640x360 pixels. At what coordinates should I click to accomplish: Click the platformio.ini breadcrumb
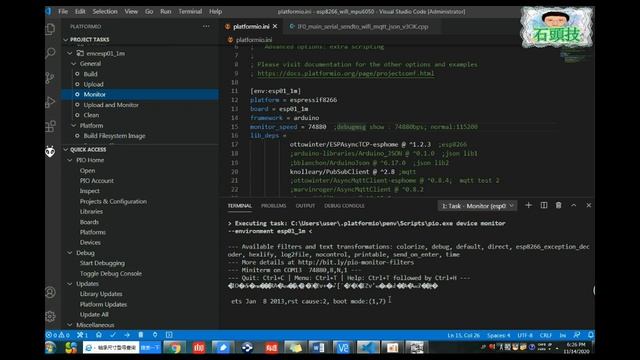coord(254,40)
